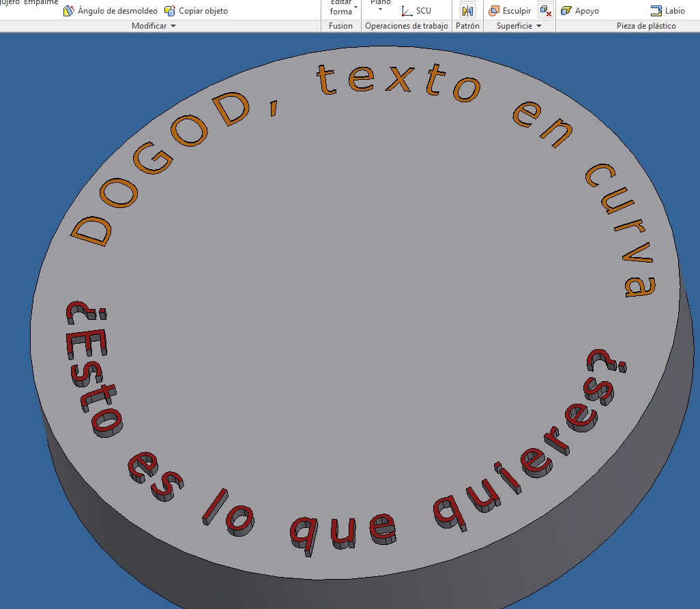The width and height of the screenshot is (700, 609).
Task: Choose the Apoyo plastic part tool
Action: [580, 11]
